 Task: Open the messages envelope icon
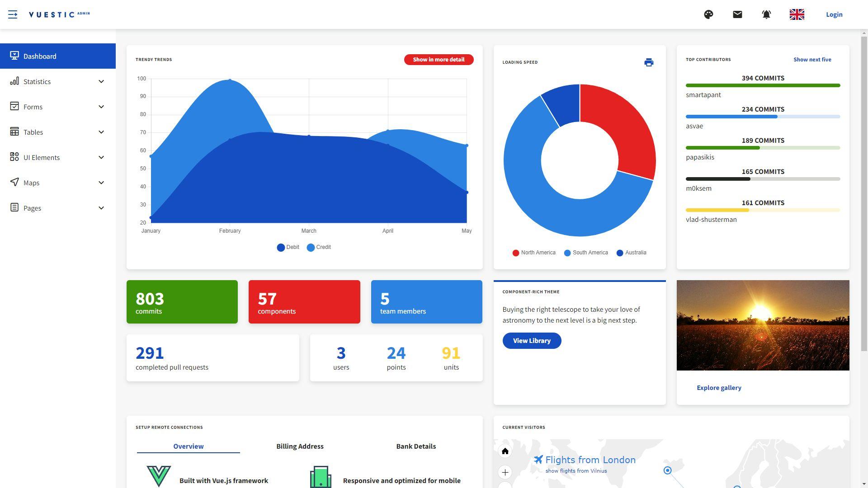737,14
